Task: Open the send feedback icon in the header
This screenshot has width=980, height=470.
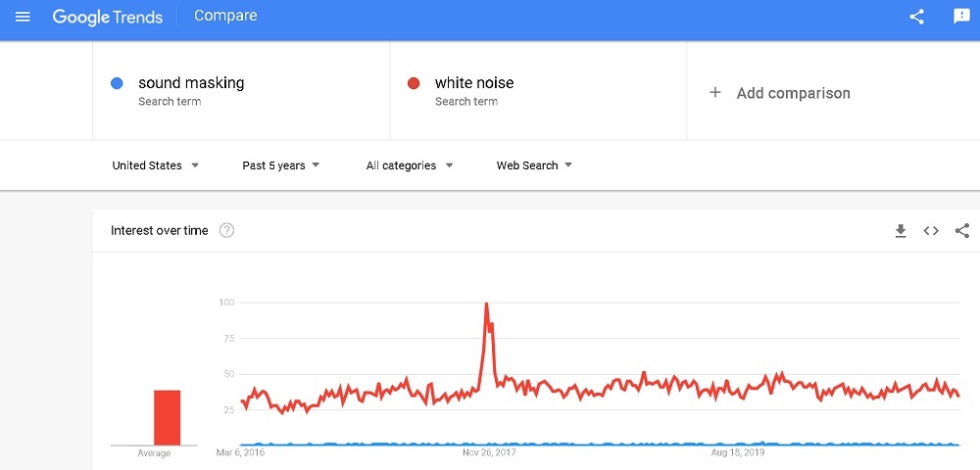Action: click(x=961, y=17)
